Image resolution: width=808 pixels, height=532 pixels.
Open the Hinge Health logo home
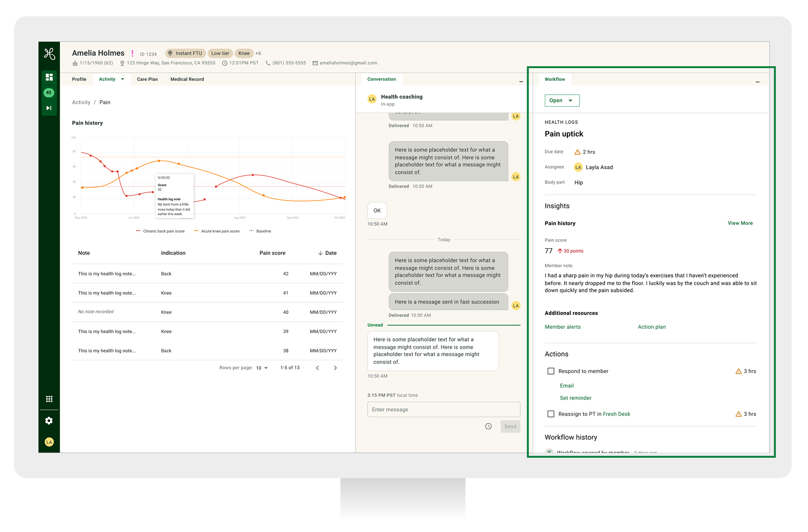pos(49,54)
